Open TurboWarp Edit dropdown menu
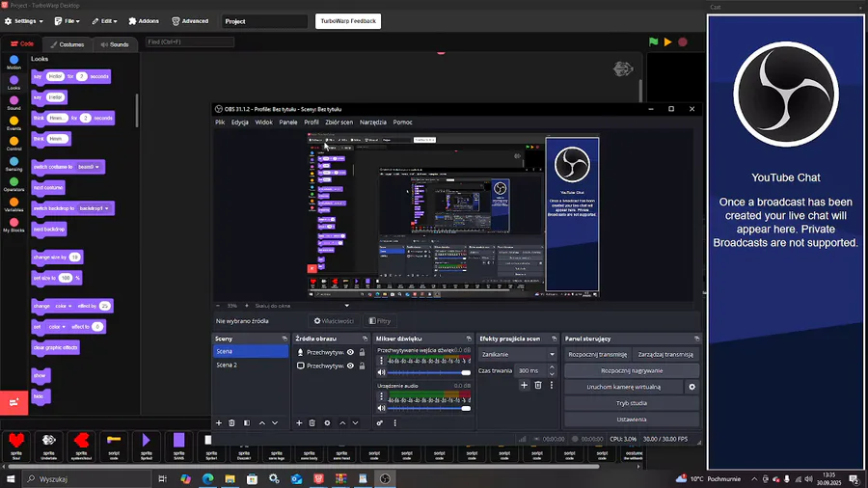The width and height of the screenshot is (868, 488). (x=104, y=21)
